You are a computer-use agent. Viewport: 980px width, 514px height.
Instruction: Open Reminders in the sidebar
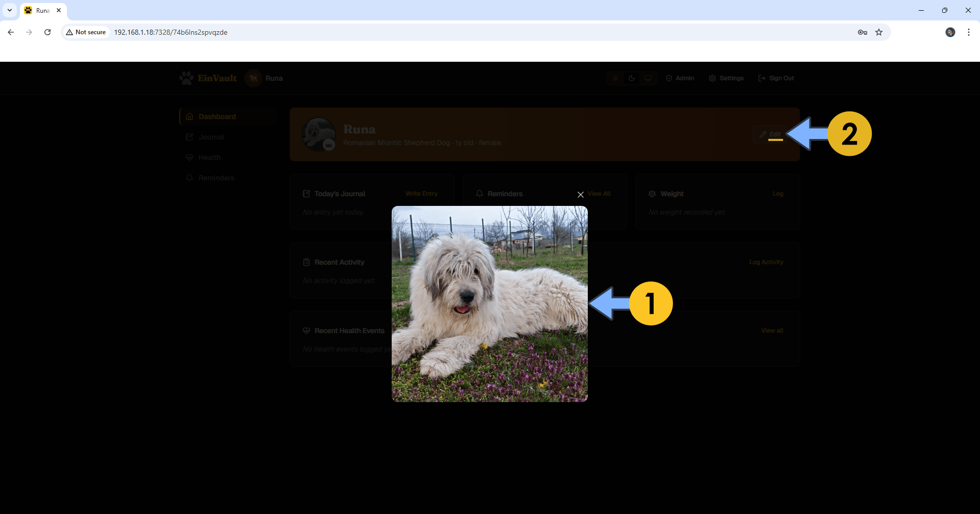coord(216,178)
